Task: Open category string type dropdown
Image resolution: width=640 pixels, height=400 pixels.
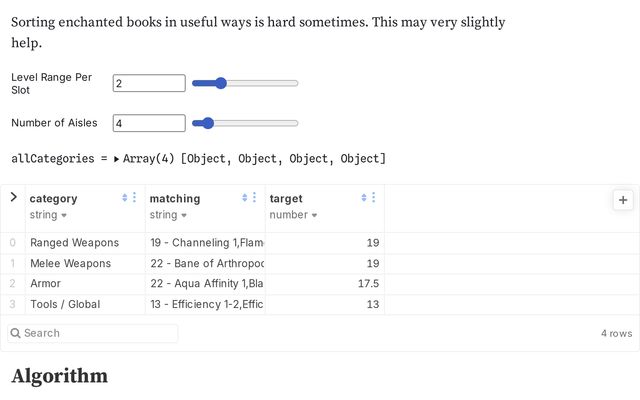Action: point(48,215)
